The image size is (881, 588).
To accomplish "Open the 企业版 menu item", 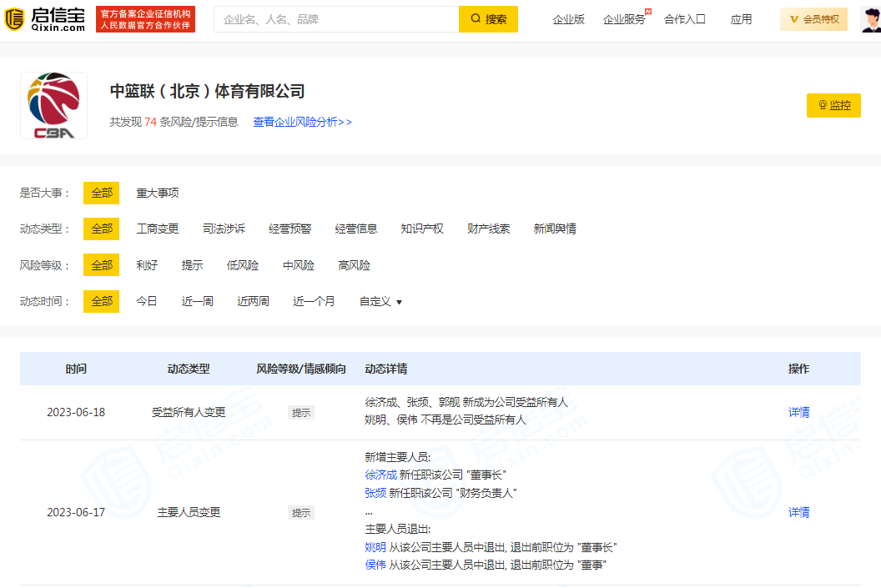I will [x=568, y=19].
